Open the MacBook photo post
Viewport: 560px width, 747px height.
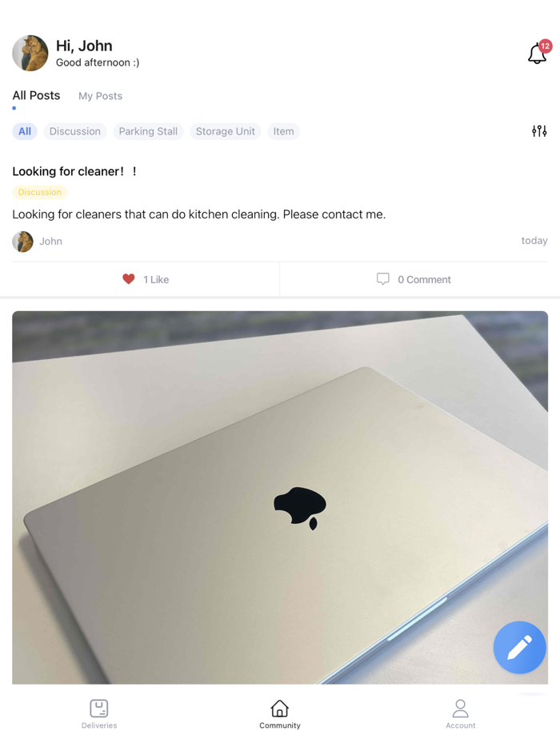pyautogui.click(x=280, y=497)
